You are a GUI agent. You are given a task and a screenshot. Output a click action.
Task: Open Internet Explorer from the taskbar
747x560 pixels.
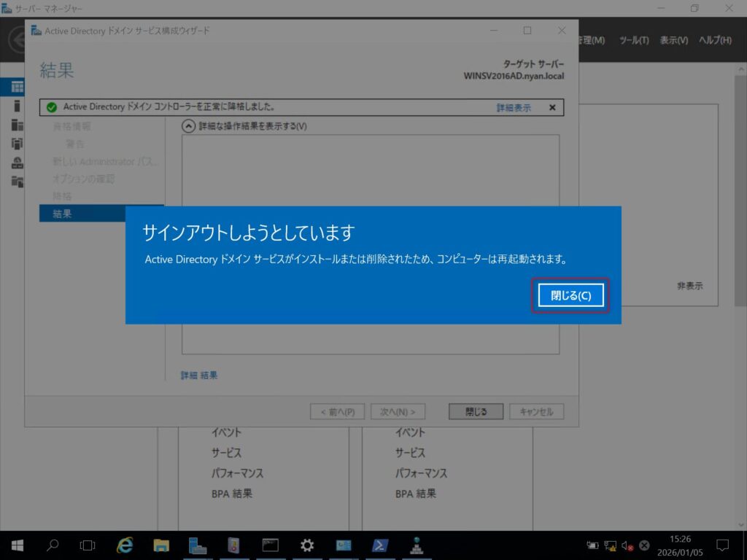click(x=125, y=545)
